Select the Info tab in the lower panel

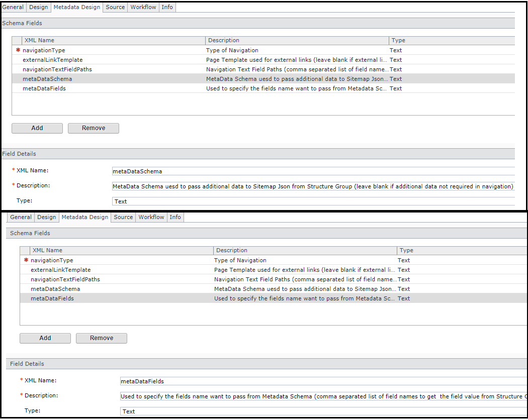pos(175,217)
